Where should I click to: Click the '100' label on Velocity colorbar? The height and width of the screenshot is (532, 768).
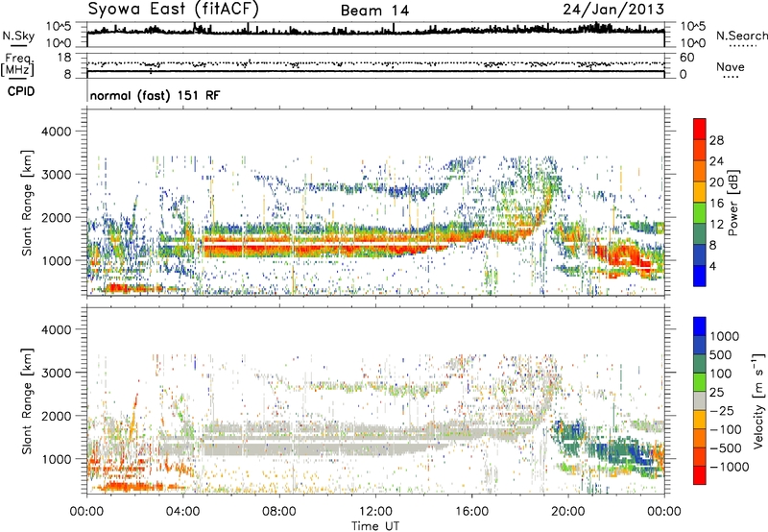[x=720, y=374]
